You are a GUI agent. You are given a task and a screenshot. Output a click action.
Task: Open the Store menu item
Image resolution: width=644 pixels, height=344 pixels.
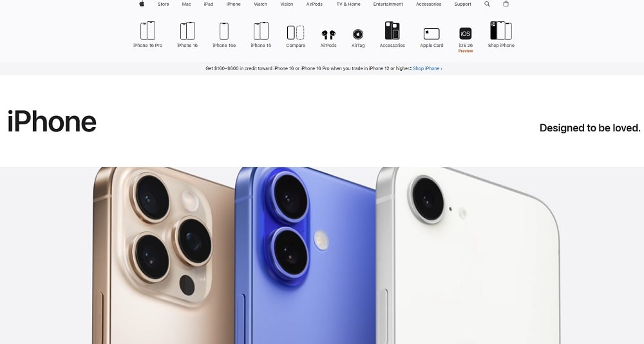click(x=164, y=4)
